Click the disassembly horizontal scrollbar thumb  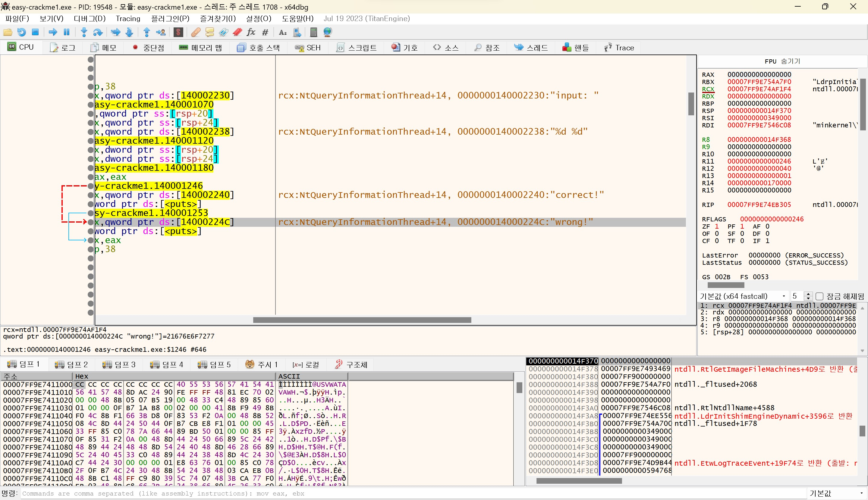pyautogui.click(x=362, y=320)
